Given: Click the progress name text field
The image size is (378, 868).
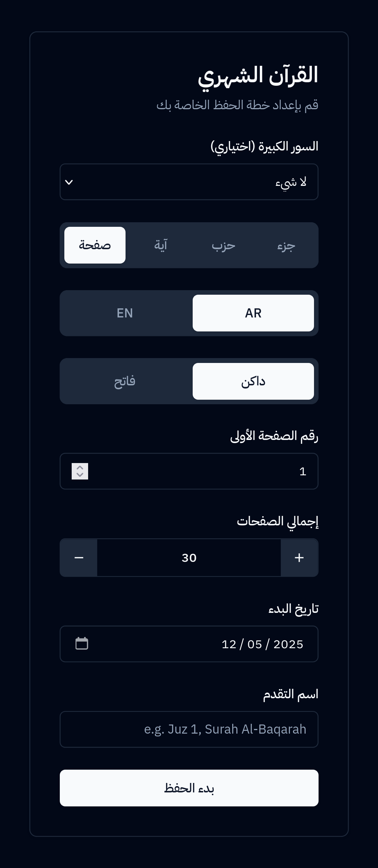Looking at the screenshot, I should (x=189, y=729).
